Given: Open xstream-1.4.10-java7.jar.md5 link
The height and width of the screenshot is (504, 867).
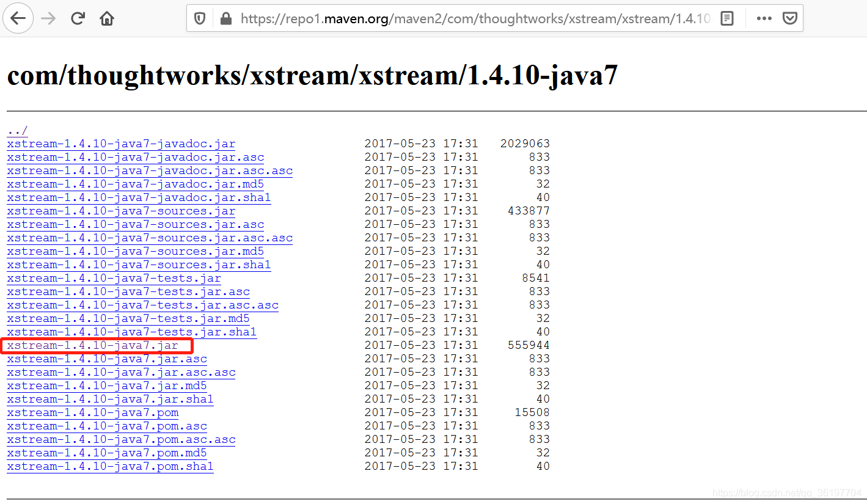Looking at the screenshot, I should 107,385.
